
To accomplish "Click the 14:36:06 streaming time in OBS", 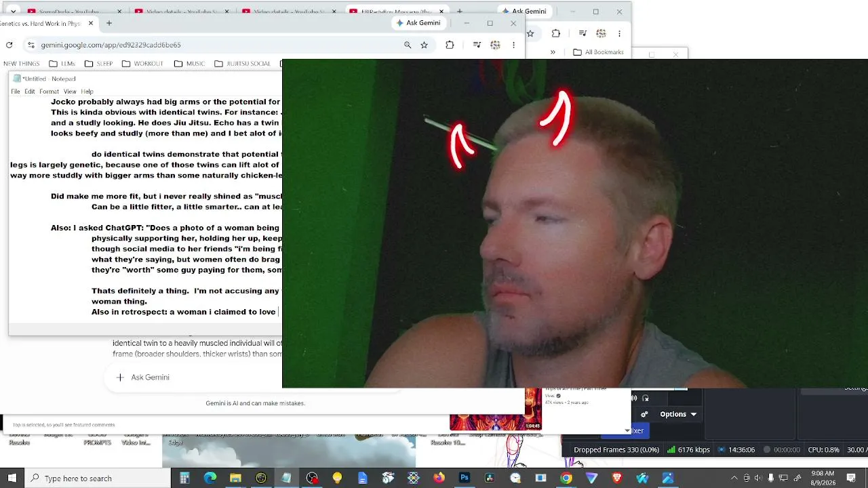I will coord(737,449).
